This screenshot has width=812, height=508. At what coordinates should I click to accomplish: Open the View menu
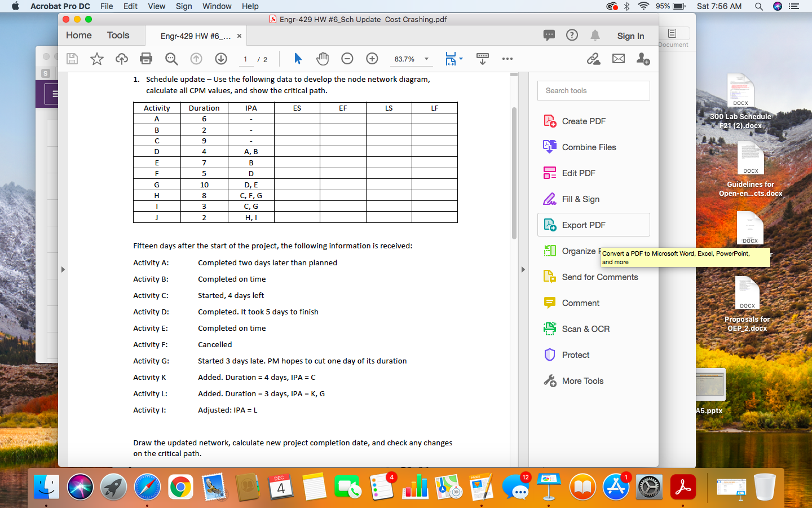click(x=156, y=6)
